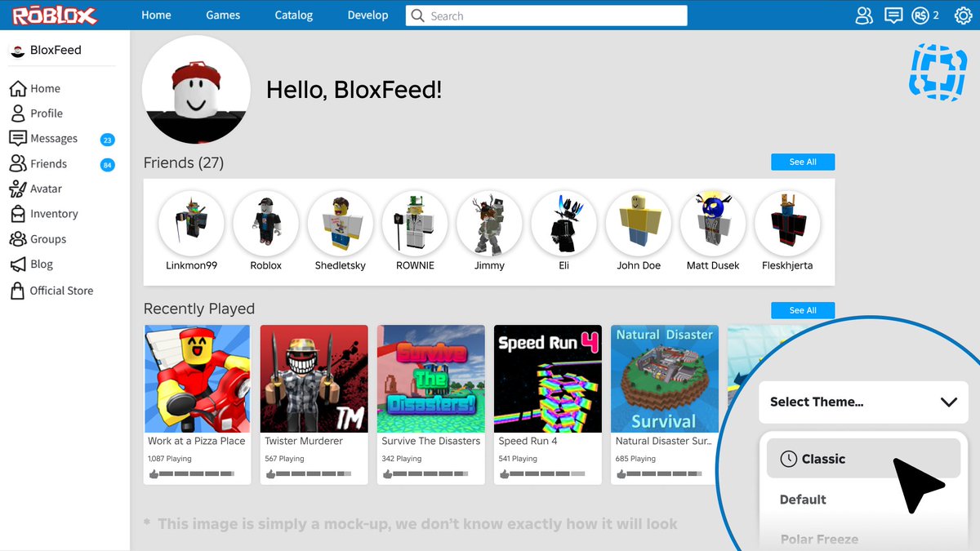The width and height of the screenshot is (980, 551).
Task: Open friend Matt Dusek's avatar
Action: 713,224
